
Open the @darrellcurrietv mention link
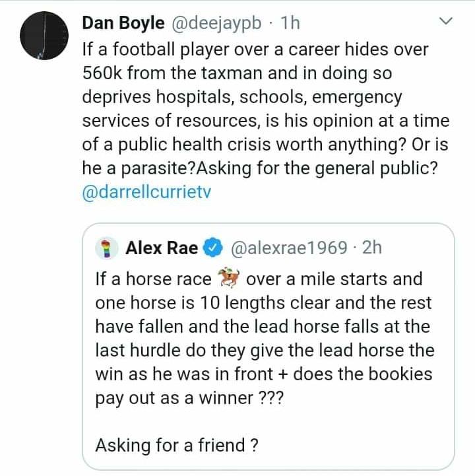[x=146, y=192]
